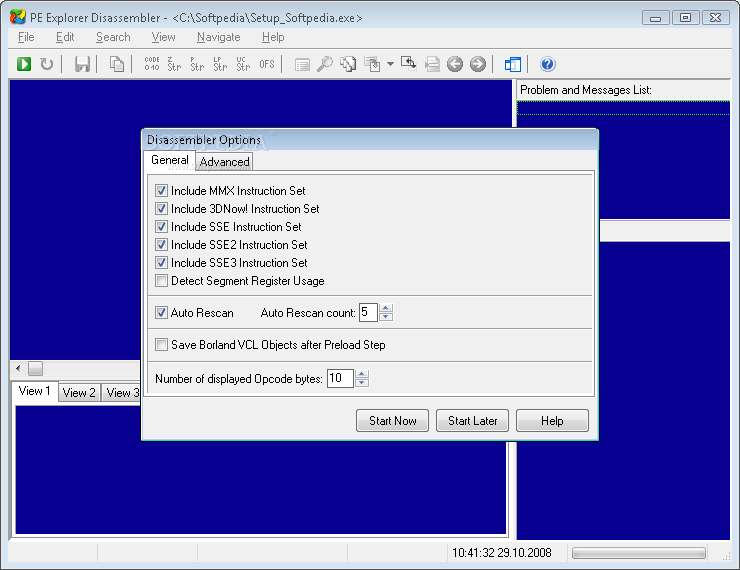Click the status bar progress bar

[x=639, y=553]
